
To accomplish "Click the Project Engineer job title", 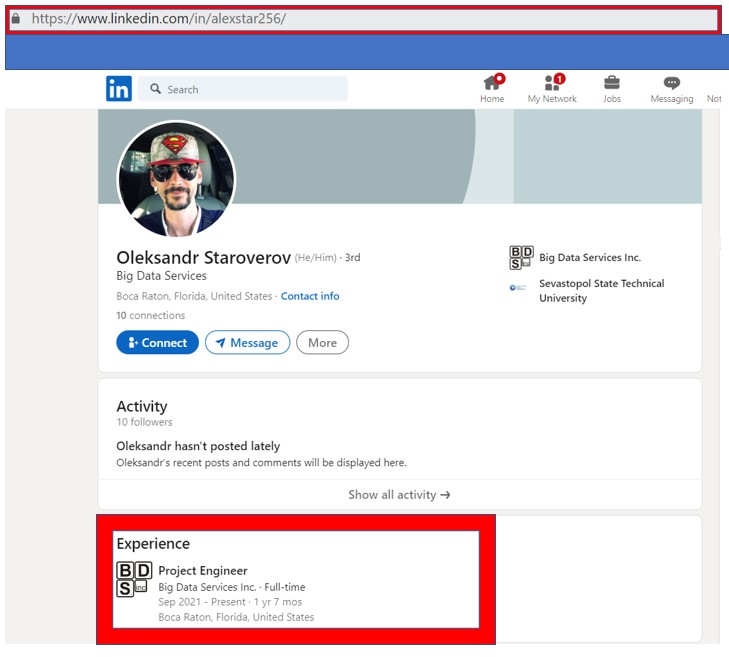I will [203, 571].
